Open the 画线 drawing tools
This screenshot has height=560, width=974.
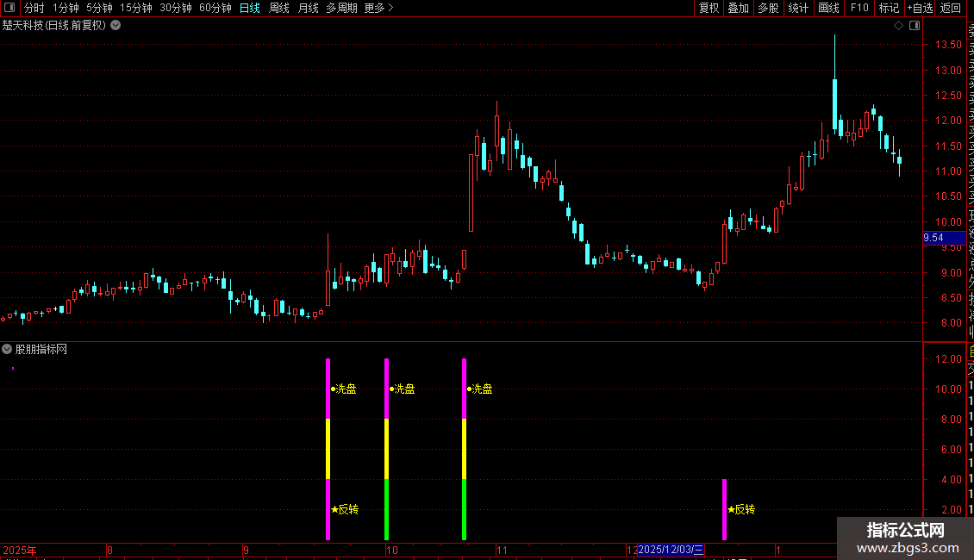tap(828, 8)
